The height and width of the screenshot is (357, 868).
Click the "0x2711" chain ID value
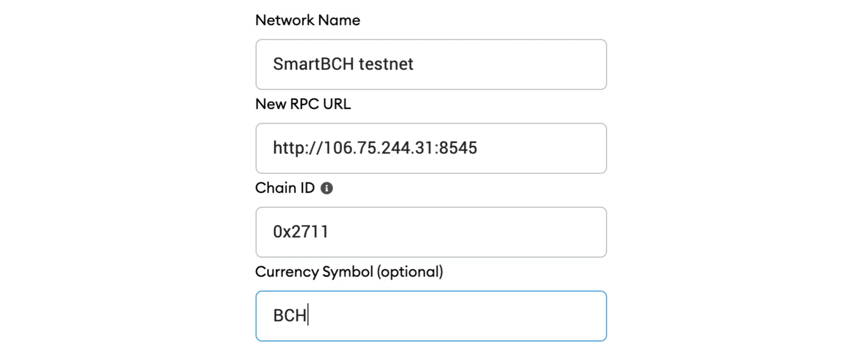tap(301, 232)
